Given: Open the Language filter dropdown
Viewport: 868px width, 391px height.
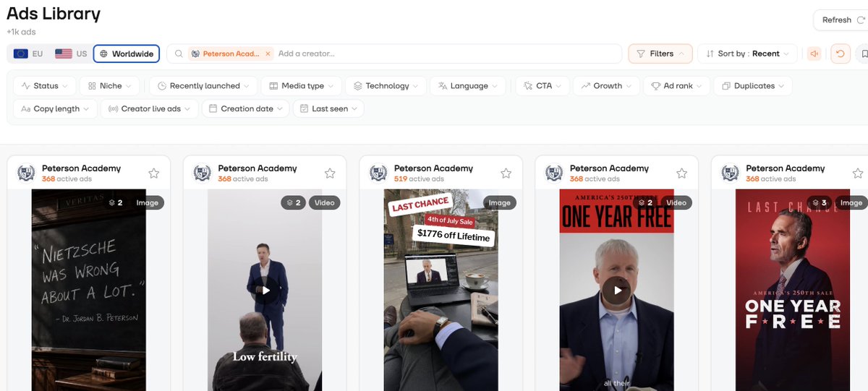Looking at the screenshot, I should point(467,85).
